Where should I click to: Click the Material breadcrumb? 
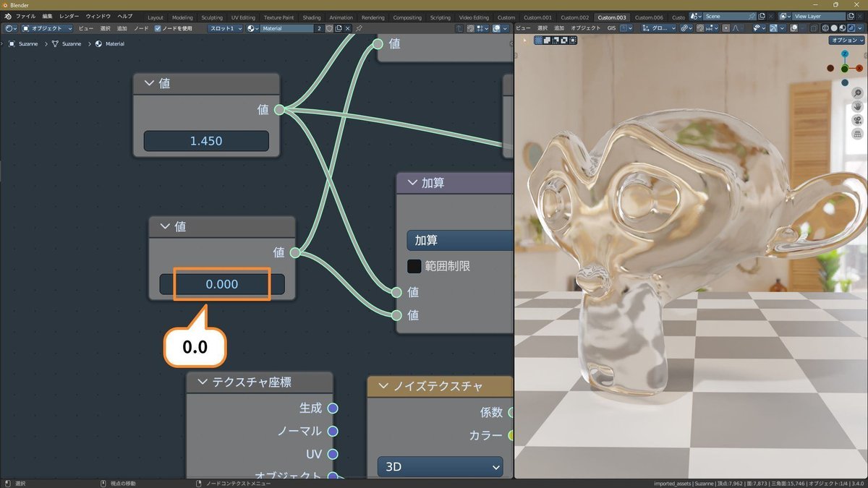coord(110,44)
